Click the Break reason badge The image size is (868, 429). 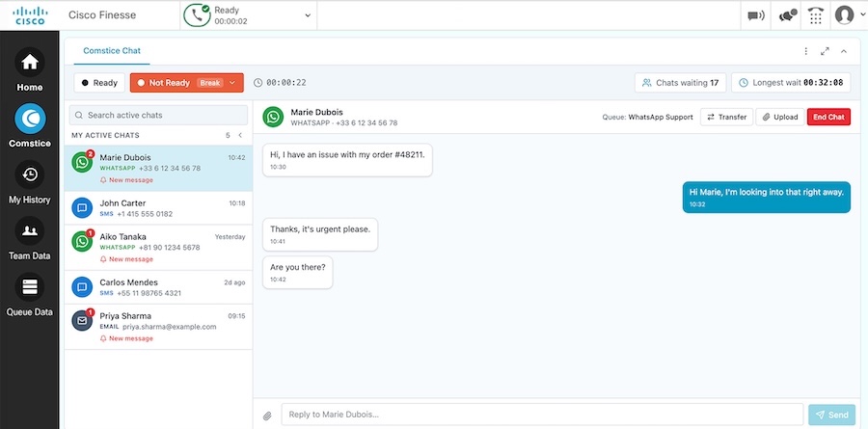pos(210,83)
